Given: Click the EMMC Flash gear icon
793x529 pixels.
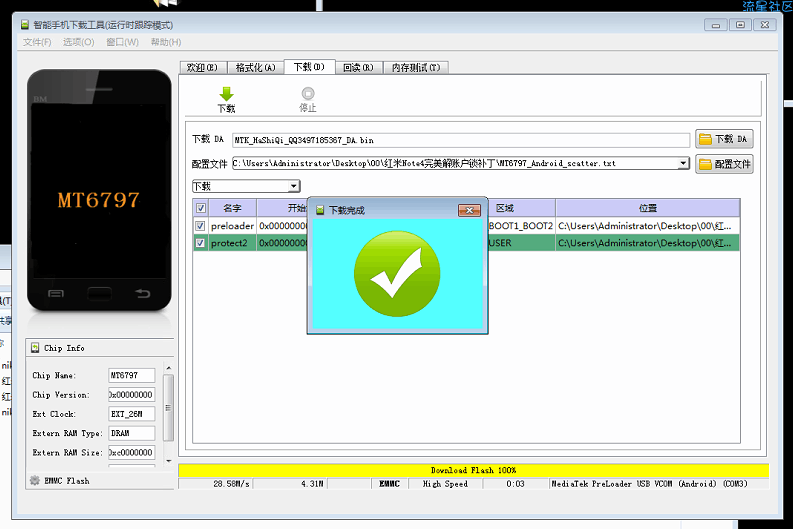Looking at the screenshot, I should pos(34,481).
